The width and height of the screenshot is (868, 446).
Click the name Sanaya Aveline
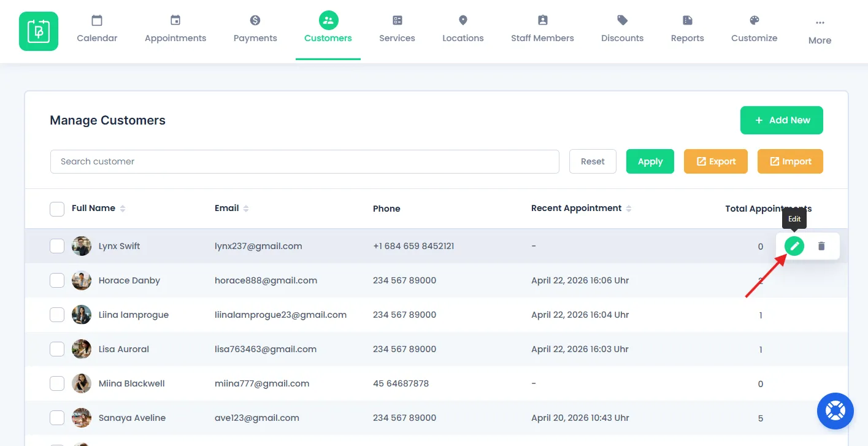tap(133, 418)
